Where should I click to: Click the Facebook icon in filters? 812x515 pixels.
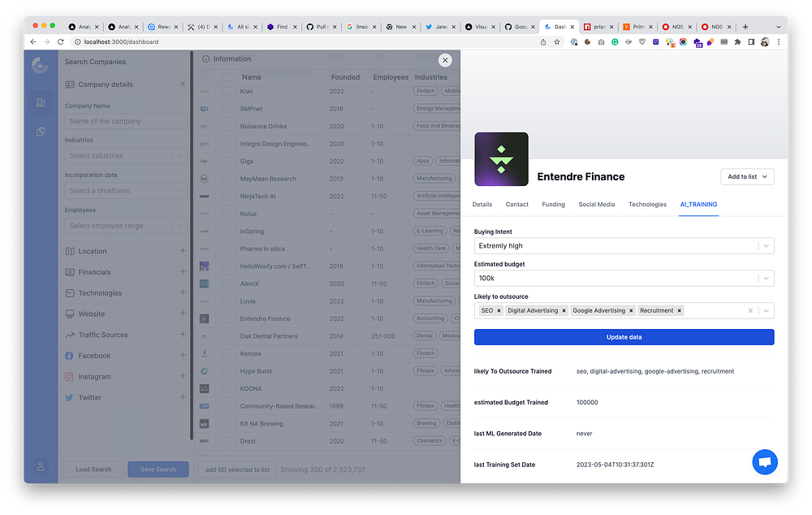click(69, 356)
